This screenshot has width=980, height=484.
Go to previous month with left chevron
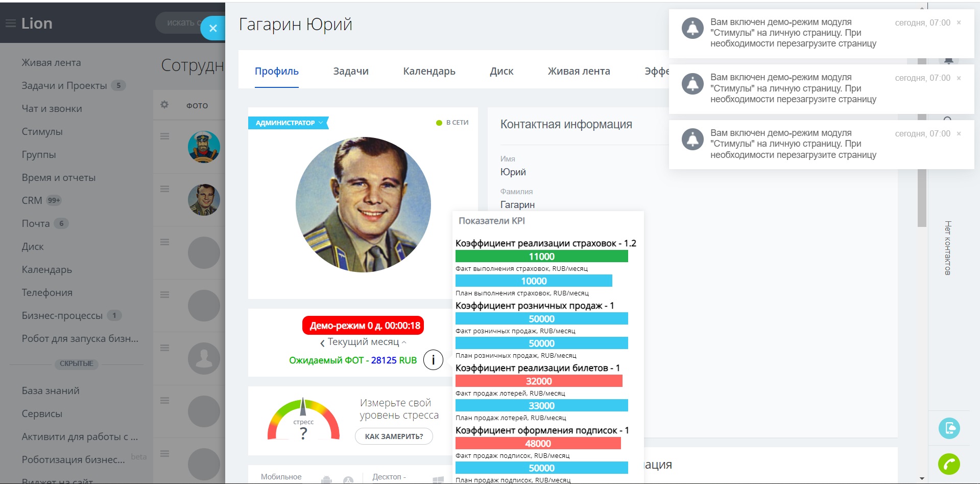(322, 343)
